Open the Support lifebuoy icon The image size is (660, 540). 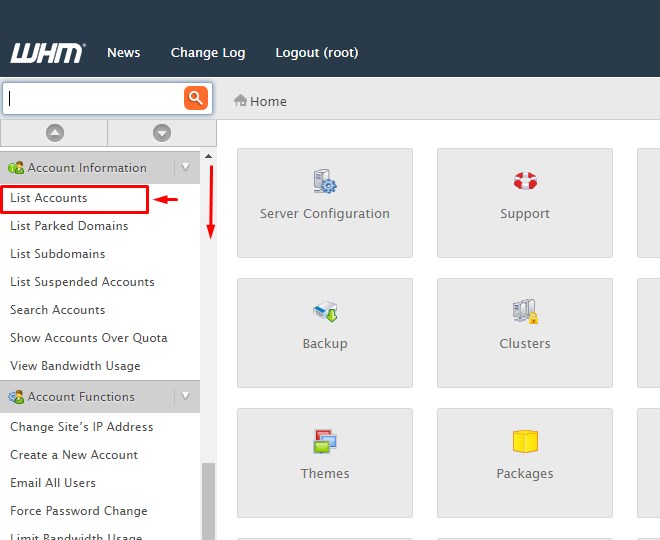(525, 182)
